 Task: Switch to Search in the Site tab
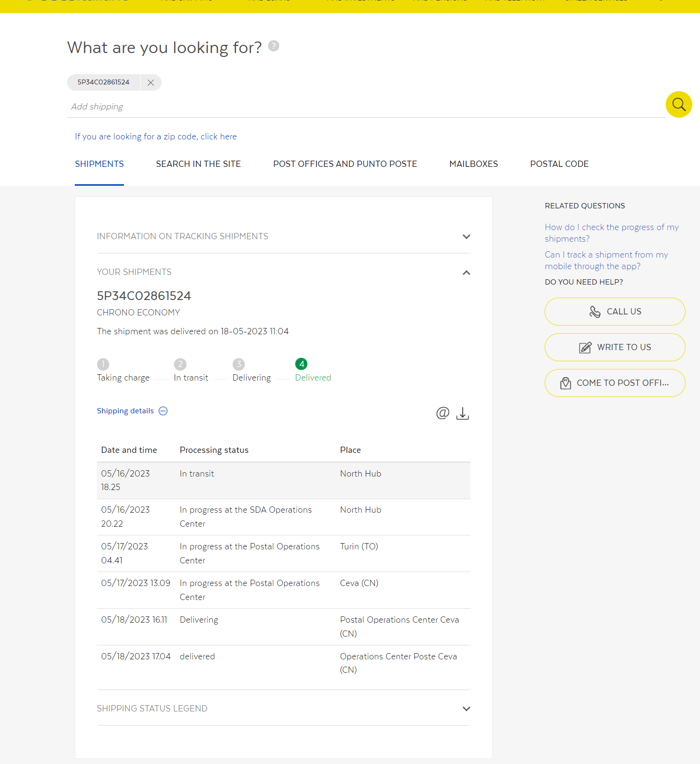(198, 164)
